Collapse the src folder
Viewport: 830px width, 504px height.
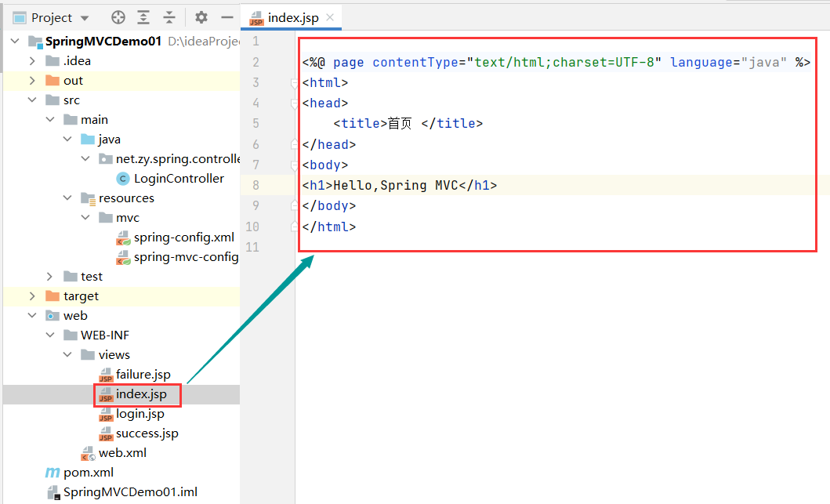point(32,100)
